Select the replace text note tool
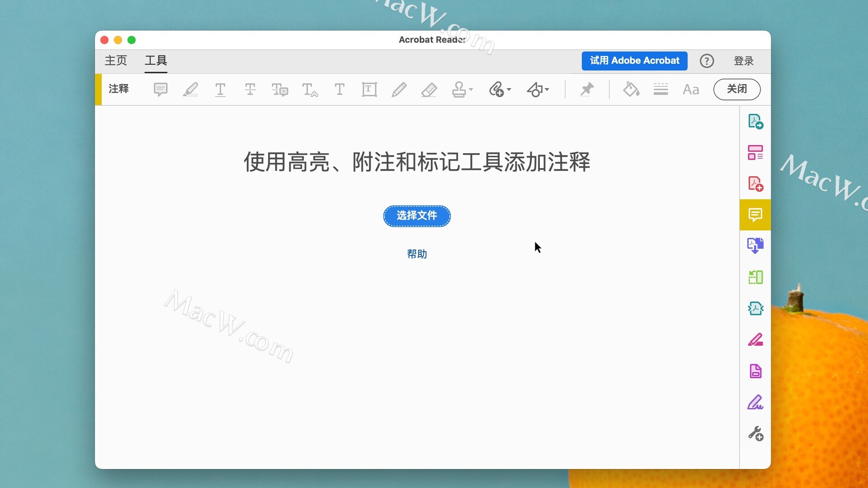This screenshot has width=868, height=488. point(280,89)
